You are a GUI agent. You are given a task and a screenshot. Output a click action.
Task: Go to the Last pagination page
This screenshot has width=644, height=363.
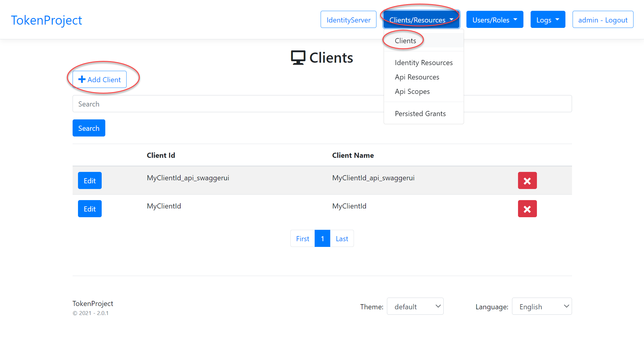342,238
